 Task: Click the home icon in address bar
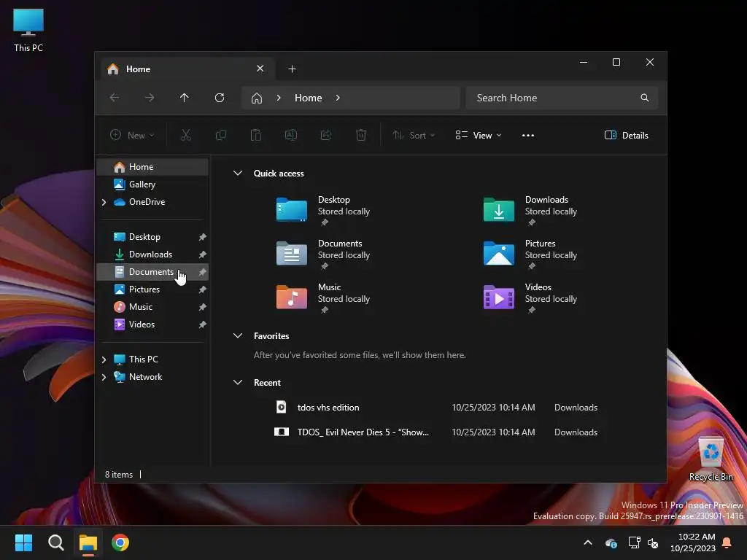coord(257,98)
